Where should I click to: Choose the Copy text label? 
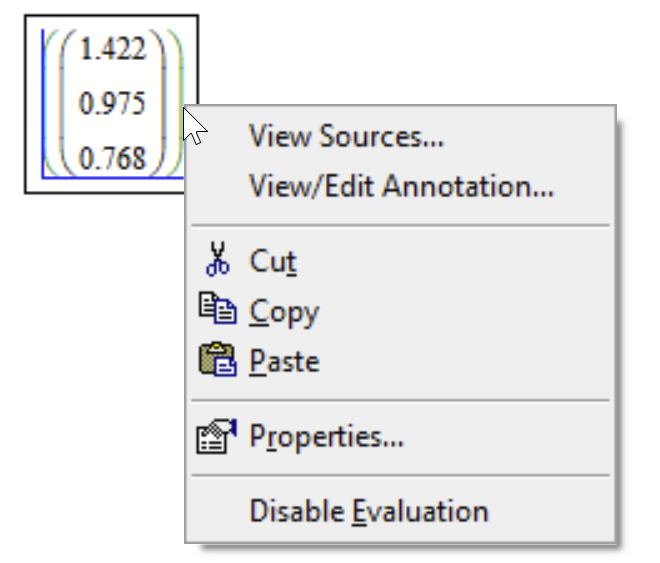pos(284,311)
